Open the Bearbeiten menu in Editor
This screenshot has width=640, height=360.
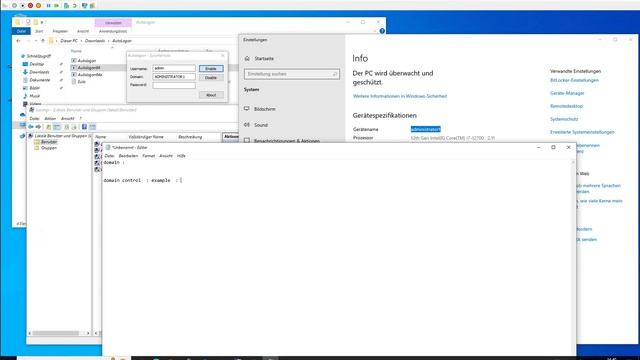[x=128, y=156]
